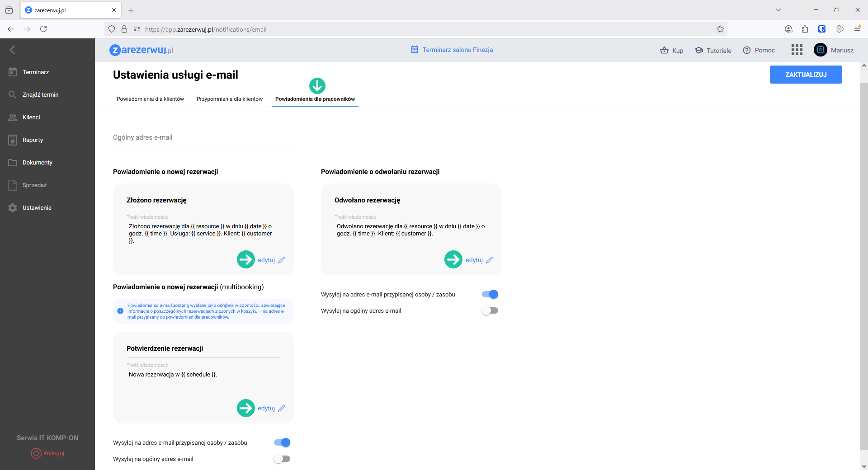Click the ZAKTUALIZUJ button
Viewport: 868px width, 470px height.
click(806, 75)
